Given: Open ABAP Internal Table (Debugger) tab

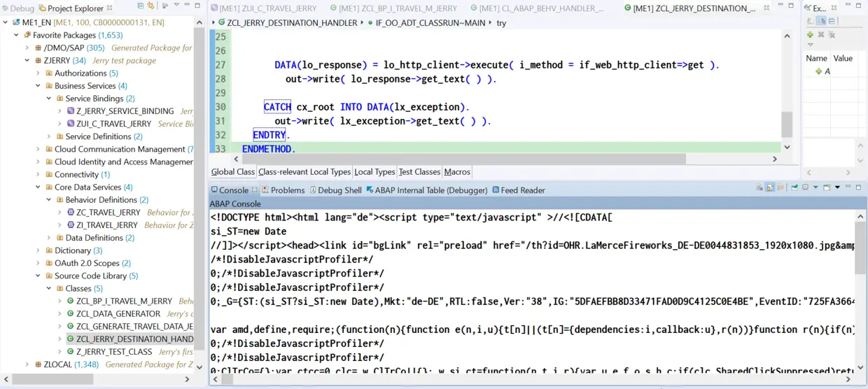Looking at the screenshot, I should [x=427, y=190].
